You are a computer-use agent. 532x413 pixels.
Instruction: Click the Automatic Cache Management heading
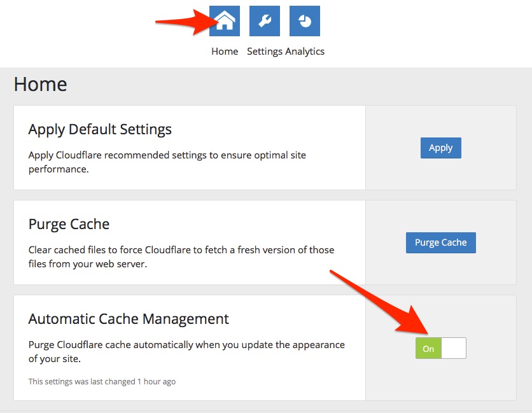129,319
